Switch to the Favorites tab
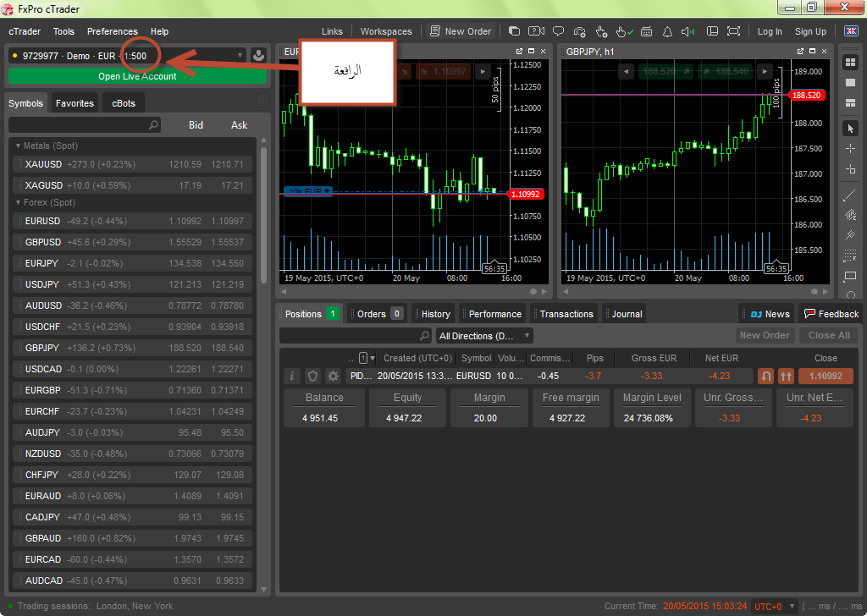 pyautogui.click(x=75, y=103)
